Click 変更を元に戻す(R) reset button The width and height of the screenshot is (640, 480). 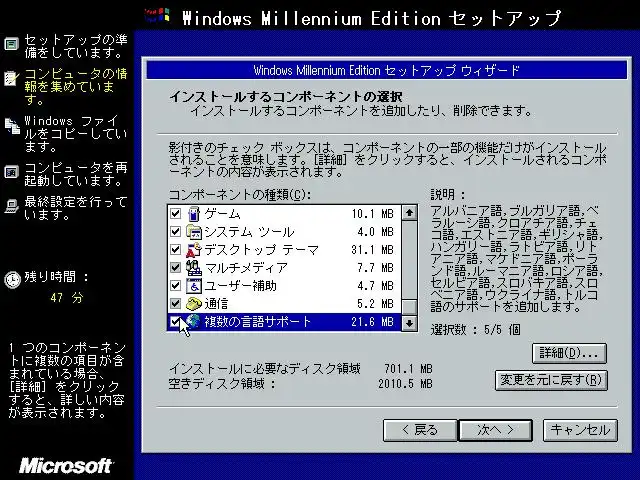click(551, 380)
